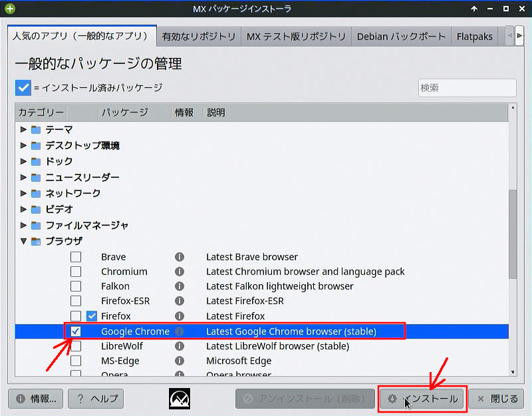The height and width of the screenshot is (416, 532).
Task: Check the empty Firefox checkbox
Action: click(x=76, y=315)
